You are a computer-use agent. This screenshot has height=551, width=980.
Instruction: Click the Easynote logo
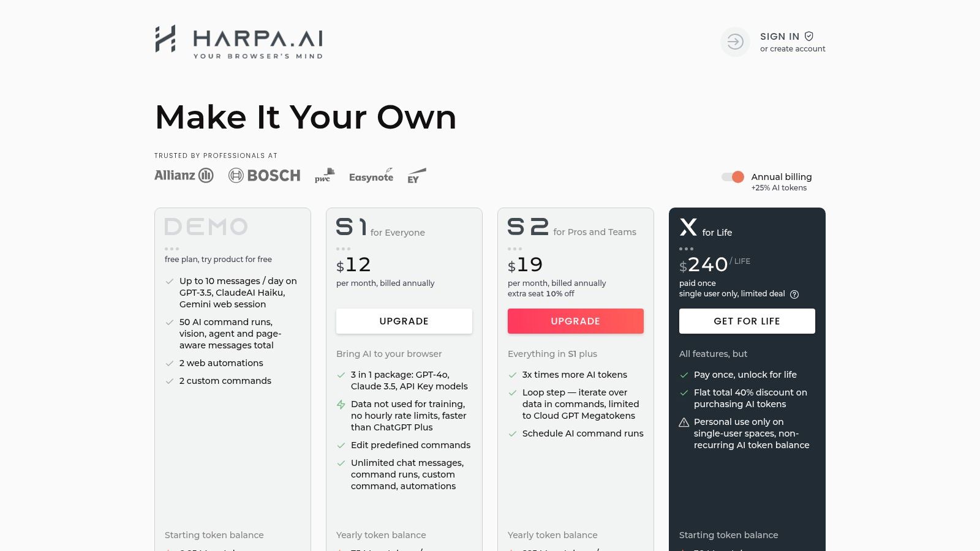coord(371,176)
